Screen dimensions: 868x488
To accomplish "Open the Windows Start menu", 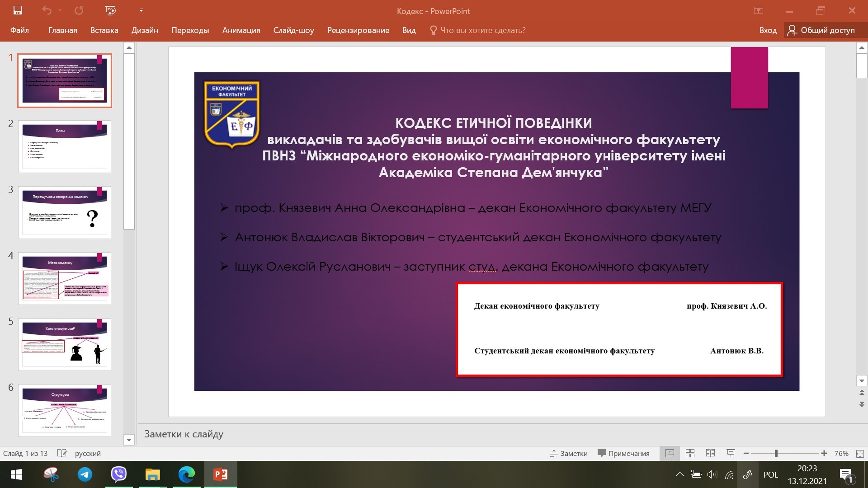I will 16,474.
